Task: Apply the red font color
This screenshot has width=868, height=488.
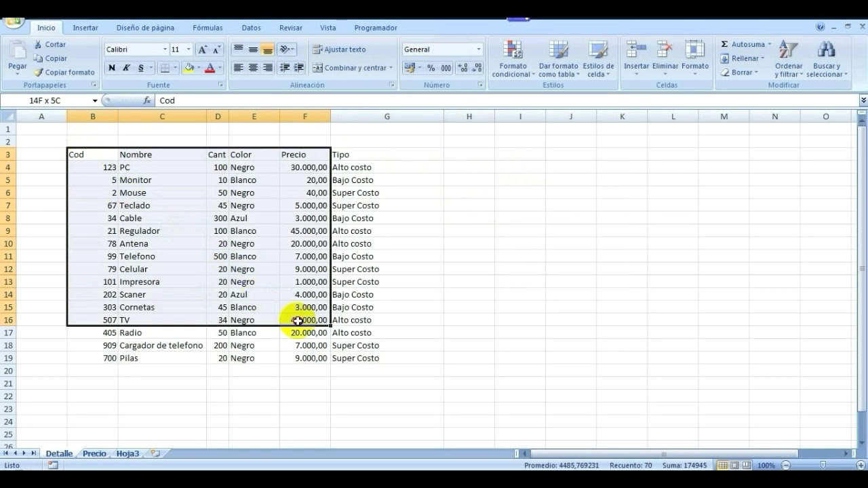Action: click(x=210, y=68)
